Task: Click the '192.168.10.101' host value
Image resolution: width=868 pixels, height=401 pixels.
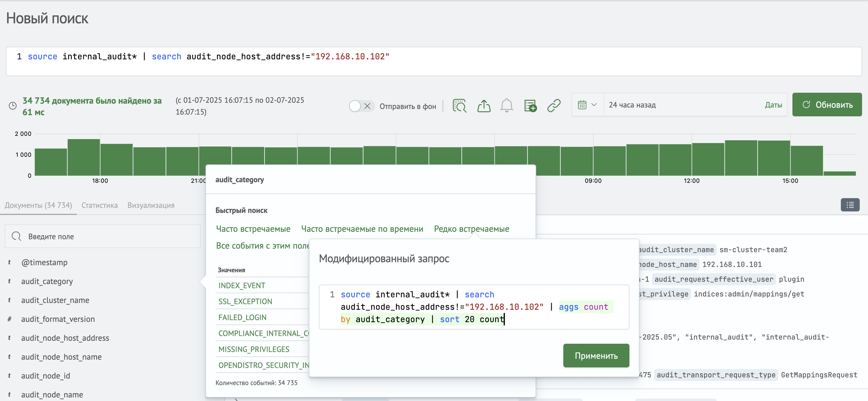Action: click(x=732, y=264)
